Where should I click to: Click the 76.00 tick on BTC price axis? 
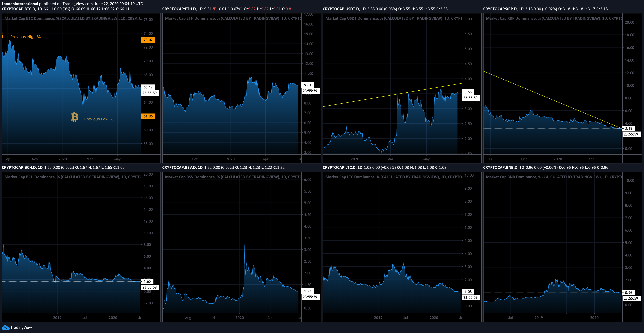[148, 20]
